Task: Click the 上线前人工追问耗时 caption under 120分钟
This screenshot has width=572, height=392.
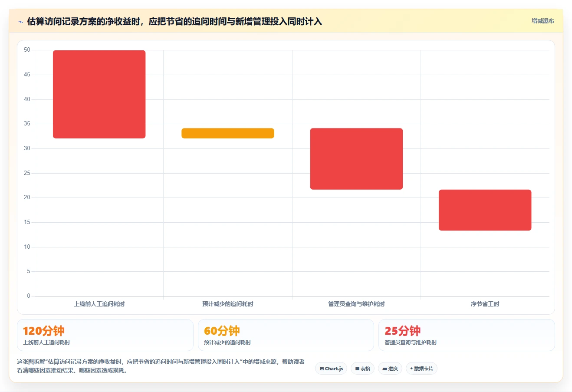Action: [46, 343]
